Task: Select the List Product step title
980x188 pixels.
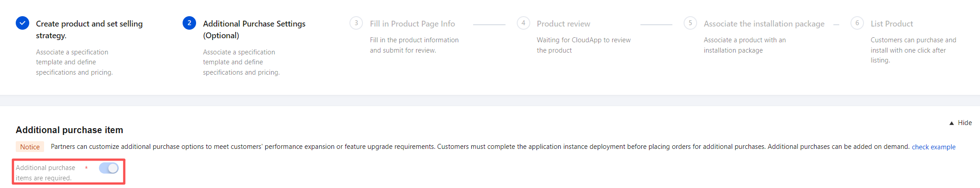Action: (891, 24)
